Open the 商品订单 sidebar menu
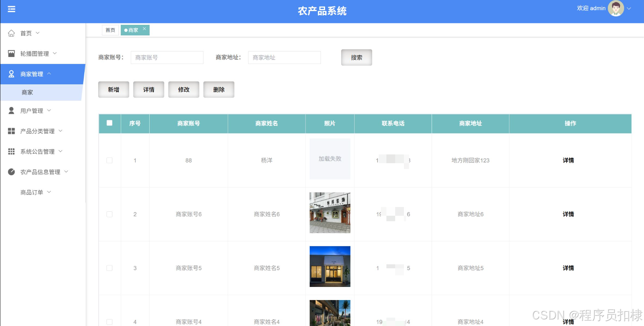 point(43,192)
